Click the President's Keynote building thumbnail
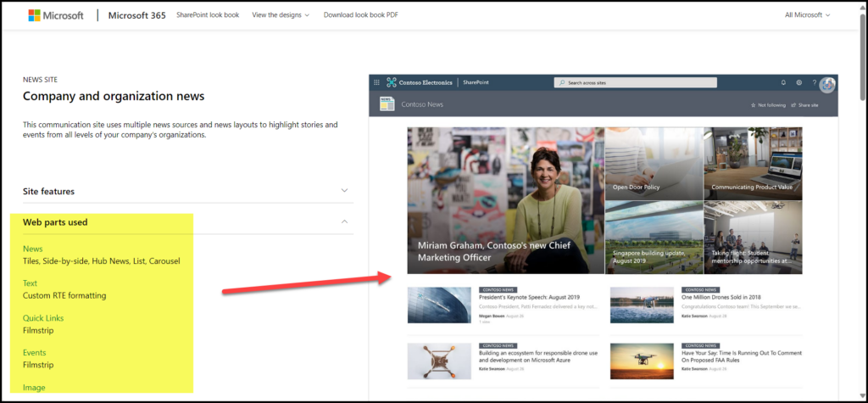 point(440,305)
